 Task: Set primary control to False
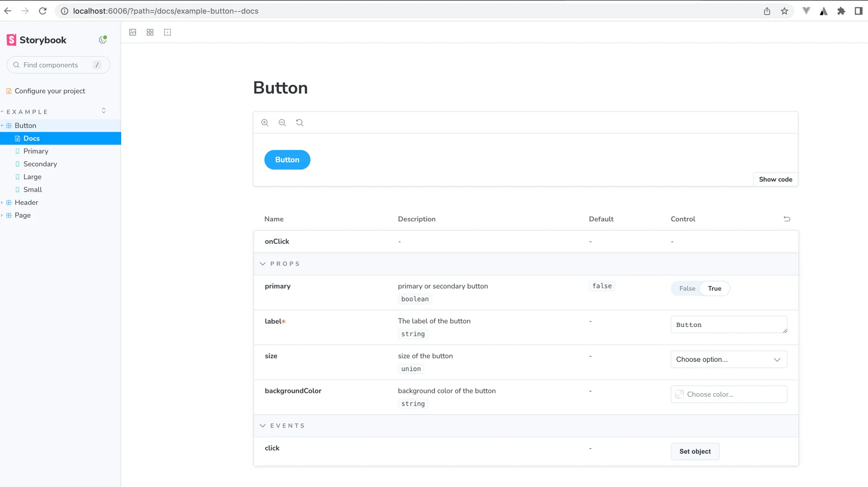[x=687, y=288]
